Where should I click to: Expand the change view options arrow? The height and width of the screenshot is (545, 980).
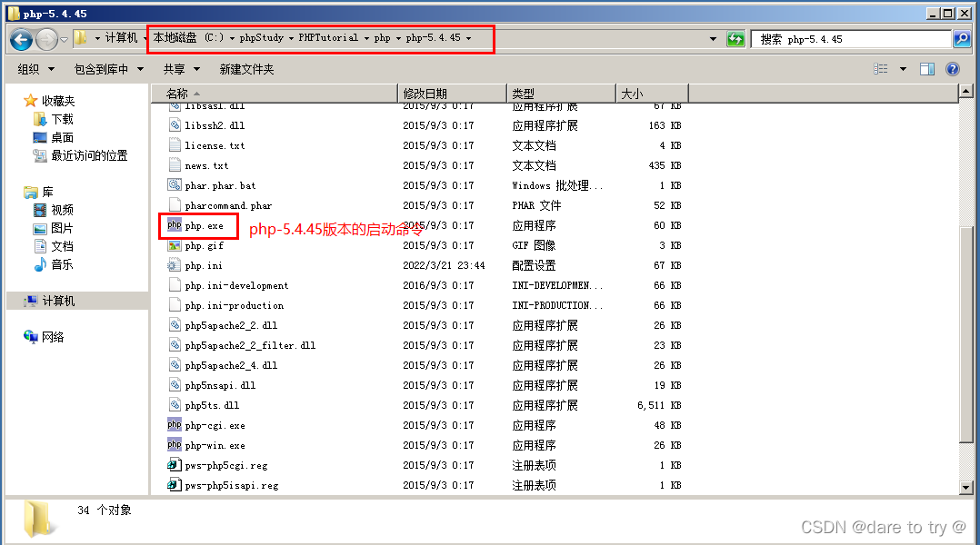(x=903, y=69)
